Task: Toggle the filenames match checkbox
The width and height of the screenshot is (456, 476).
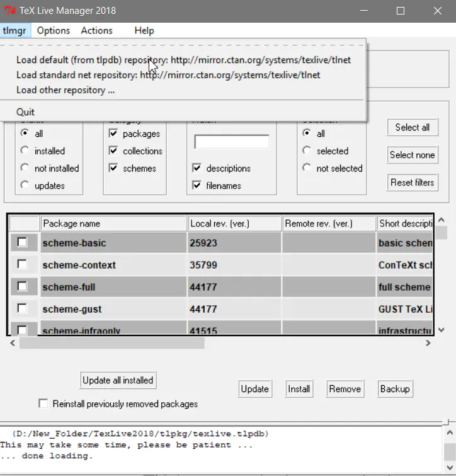Action: 197,185
